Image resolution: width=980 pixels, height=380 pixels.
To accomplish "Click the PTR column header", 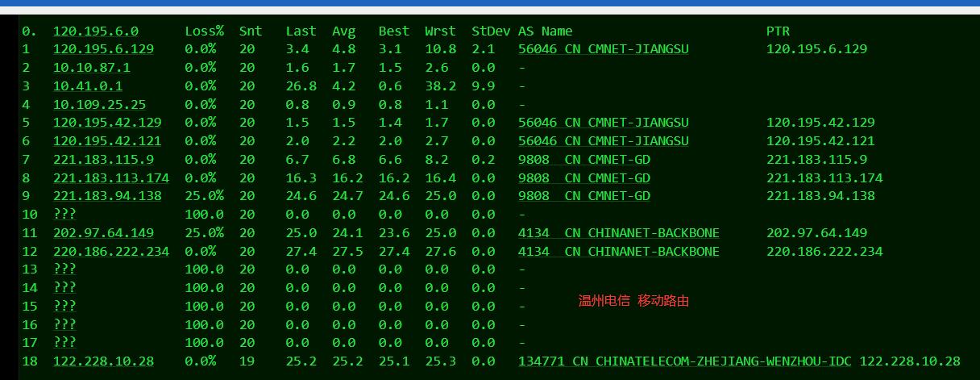I will [x=778, y=31].
